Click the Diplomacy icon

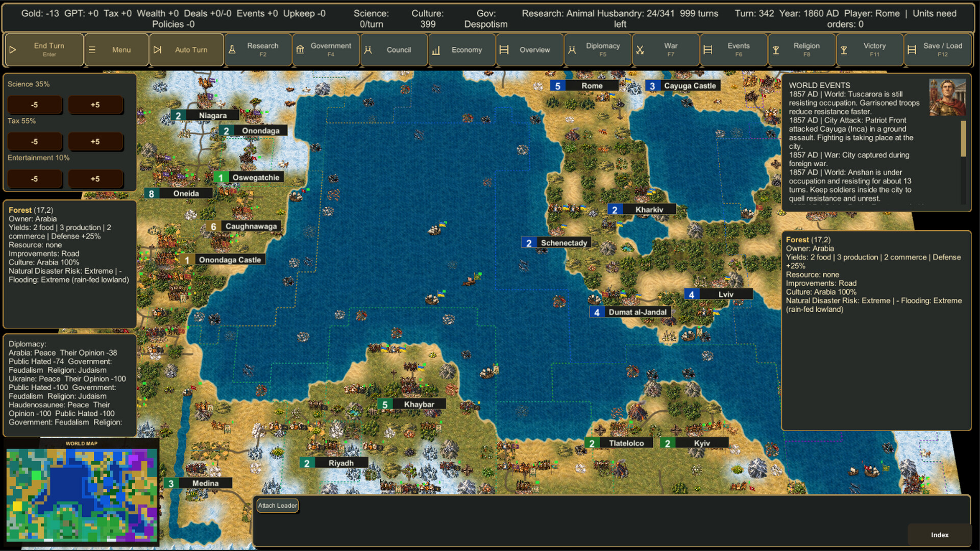pyautogui.click(x=572, y=50)
